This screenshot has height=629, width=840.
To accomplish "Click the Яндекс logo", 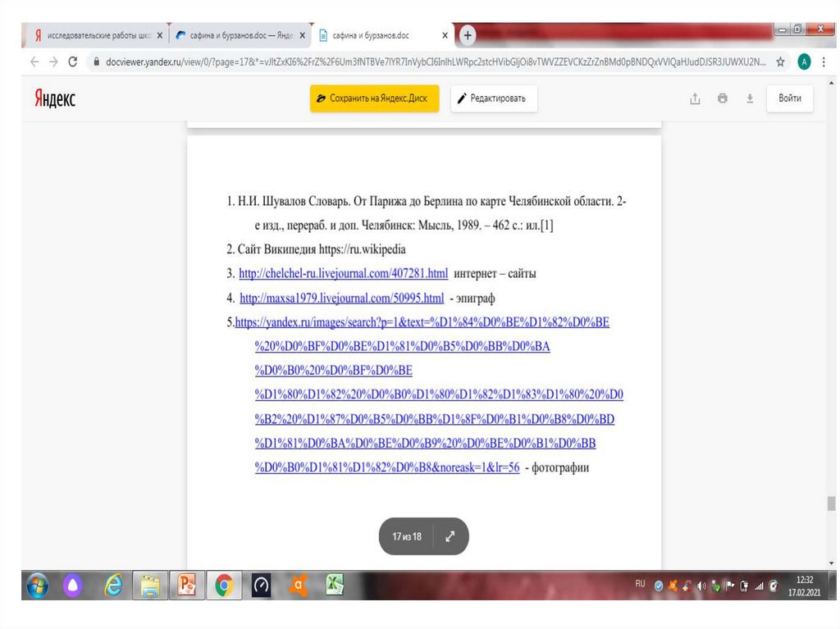I will tap(55, 98).
